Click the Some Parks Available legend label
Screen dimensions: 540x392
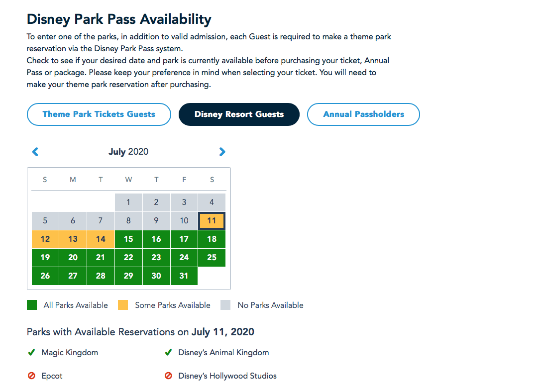[x=172, y=305]
